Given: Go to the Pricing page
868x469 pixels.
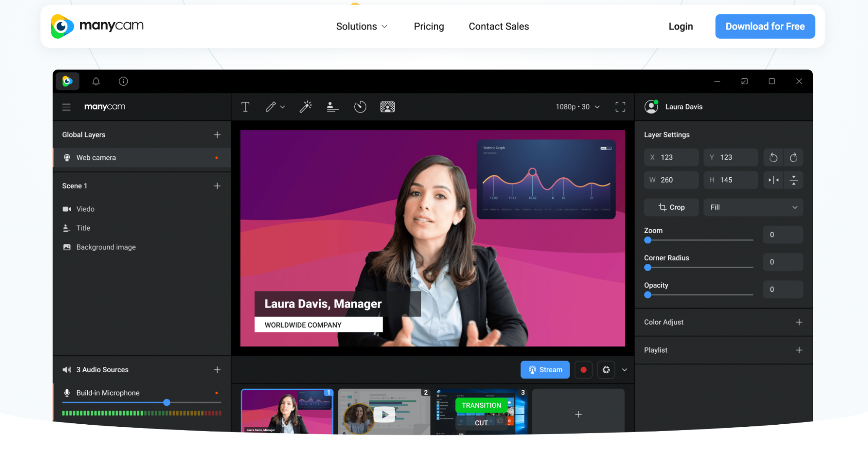Looking at the screenshot, I should (x=429, y=27).
